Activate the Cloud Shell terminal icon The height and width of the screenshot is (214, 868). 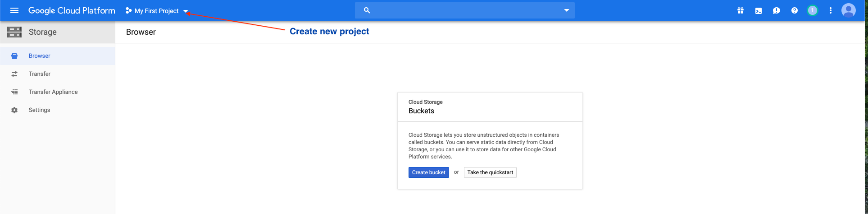coord(759,10)
